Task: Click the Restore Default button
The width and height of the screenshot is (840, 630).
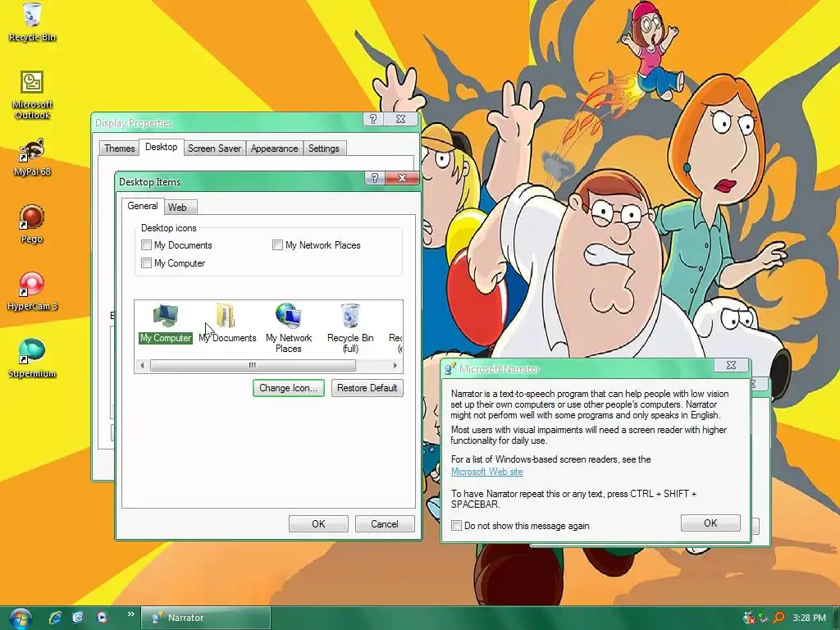Action: tap(367, 388)
